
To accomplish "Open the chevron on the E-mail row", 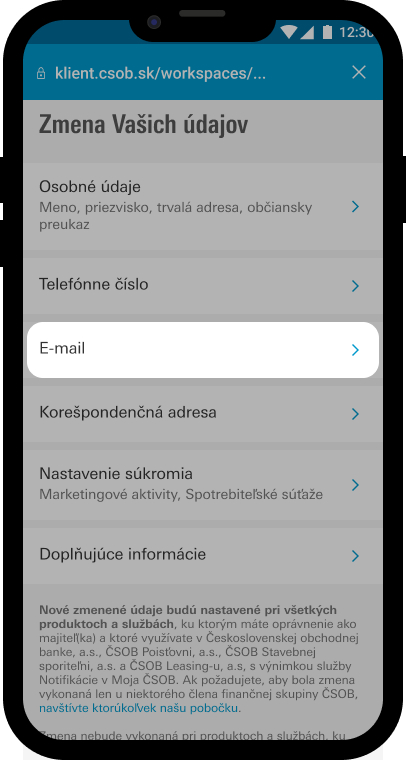I will (356, 350).
